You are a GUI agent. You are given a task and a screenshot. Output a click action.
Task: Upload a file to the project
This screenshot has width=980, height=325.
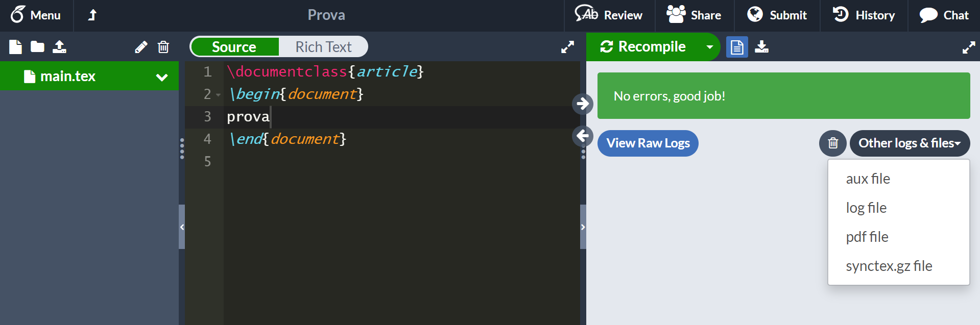point(60,47)
